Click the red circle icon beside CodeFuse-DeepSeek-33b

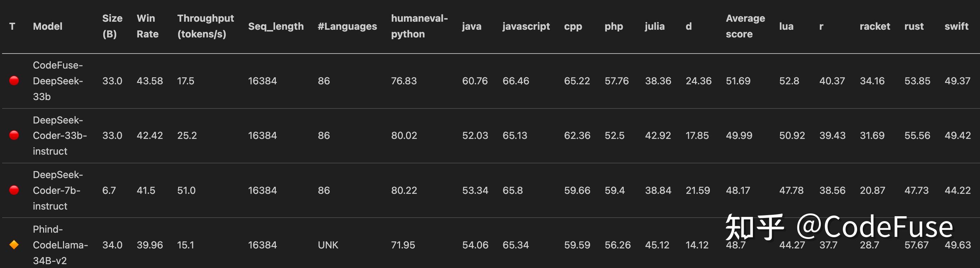14,80
